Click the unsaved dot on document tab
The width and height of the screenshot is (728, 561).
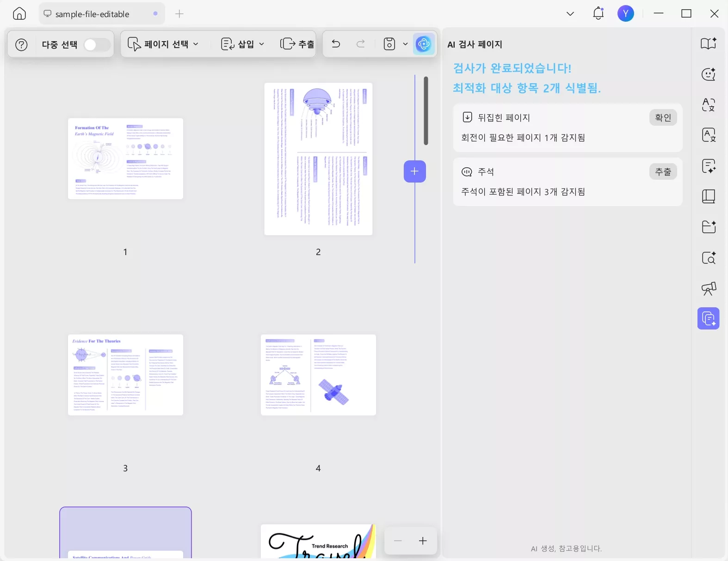pos(155,14)
